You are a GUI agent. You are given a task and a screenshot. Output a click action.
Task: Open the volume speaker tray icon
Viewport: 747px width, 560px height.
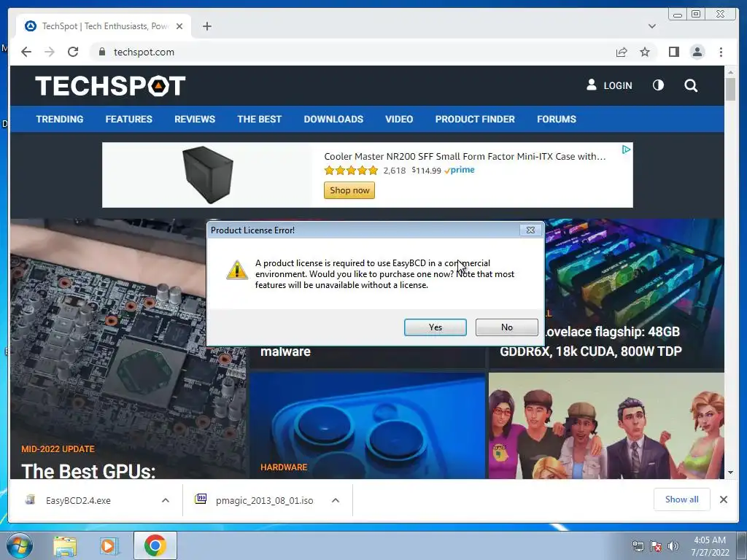point(673,547)
